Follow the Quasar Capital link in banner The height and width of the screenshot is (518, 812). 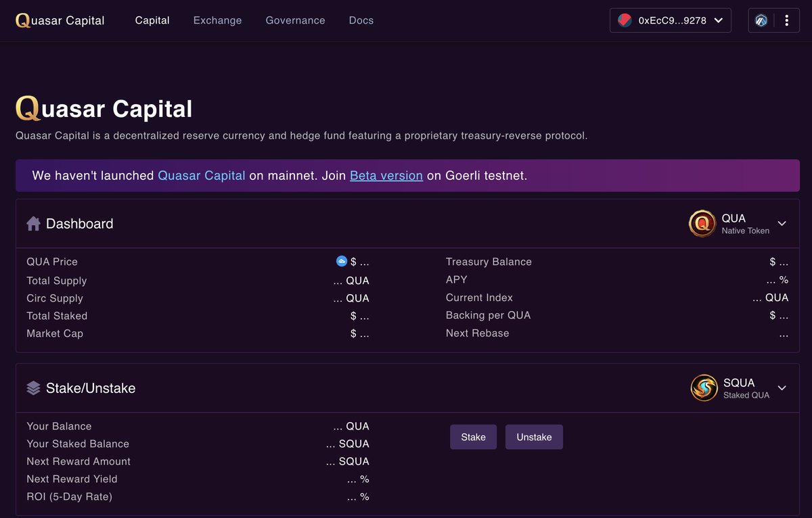tap(202, 176)
